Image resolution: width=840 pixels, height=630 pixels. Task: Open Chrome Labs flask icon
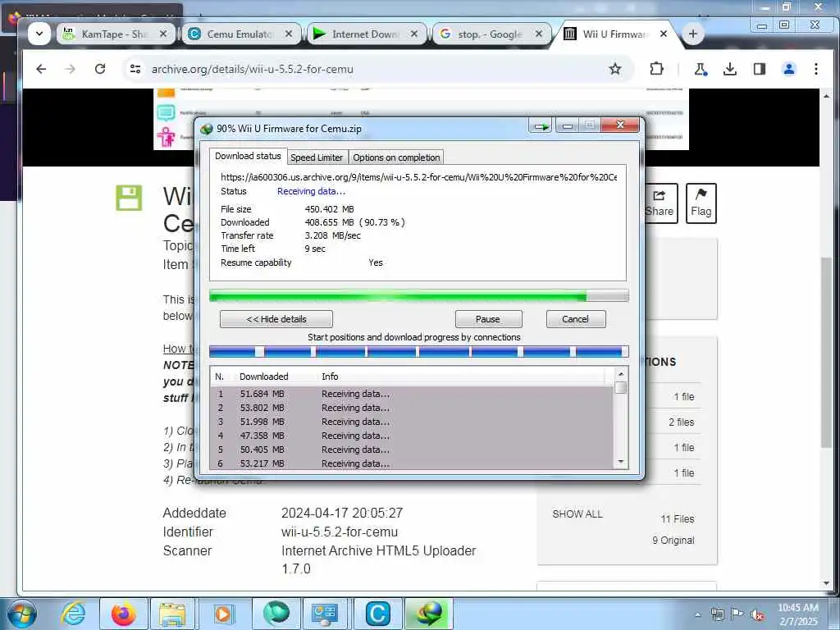(701, 69)
